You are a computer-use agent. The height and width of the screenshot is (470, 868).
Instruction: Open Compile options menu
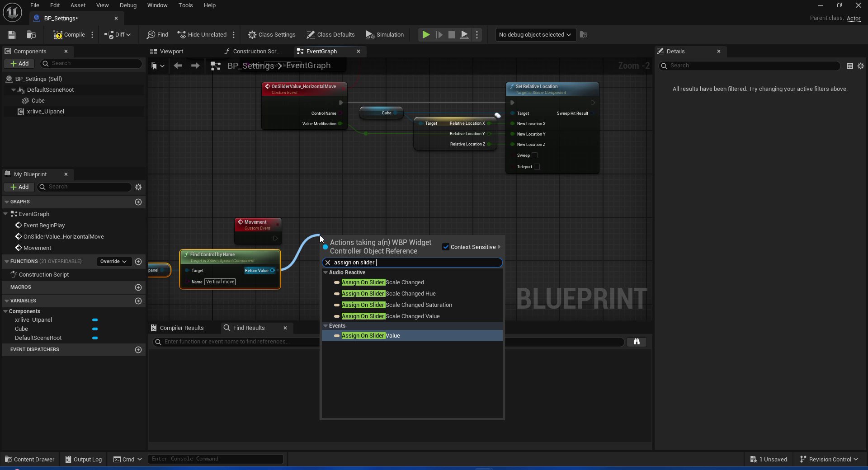(x=92, y=35)
